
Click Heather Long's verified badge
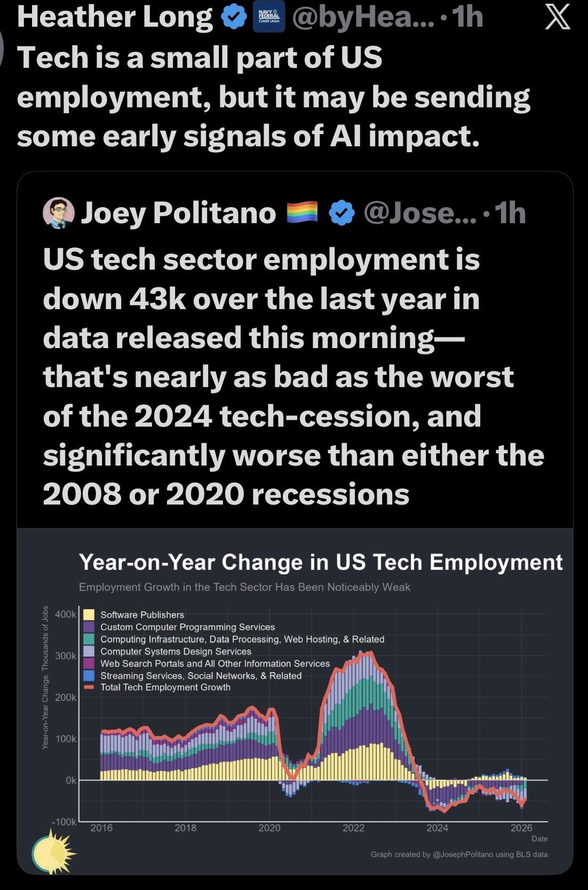234,18
